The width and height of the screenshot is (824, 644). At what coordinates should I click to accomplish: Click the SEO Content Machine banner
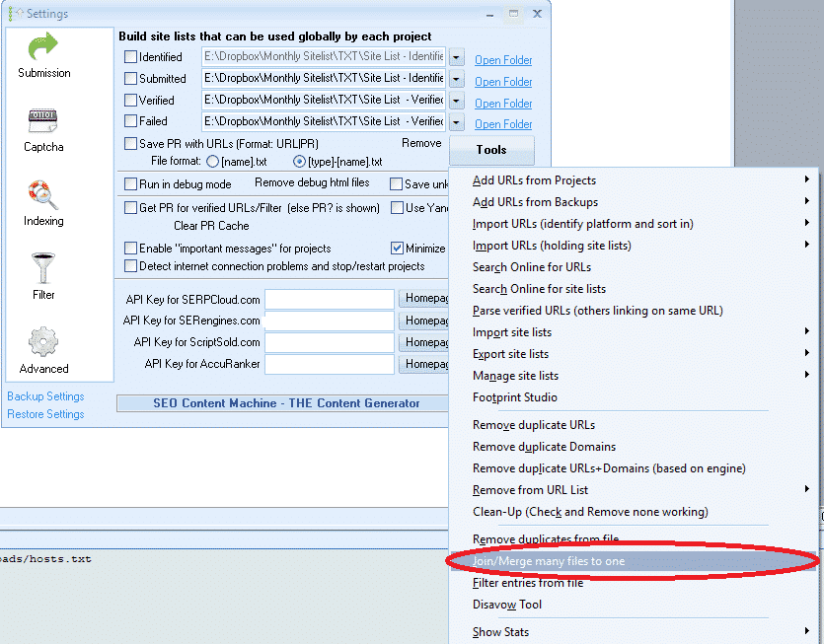tap(286, 403)
